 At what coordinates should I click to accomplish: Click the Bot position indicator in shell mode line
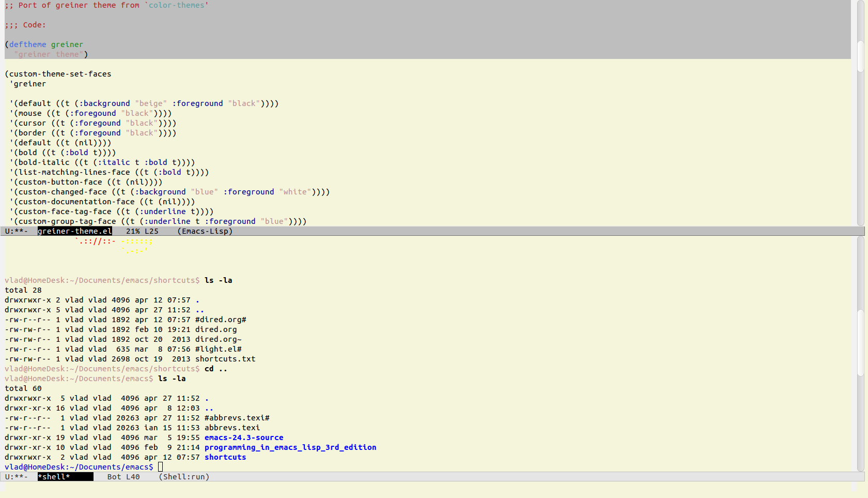[114, 477]
